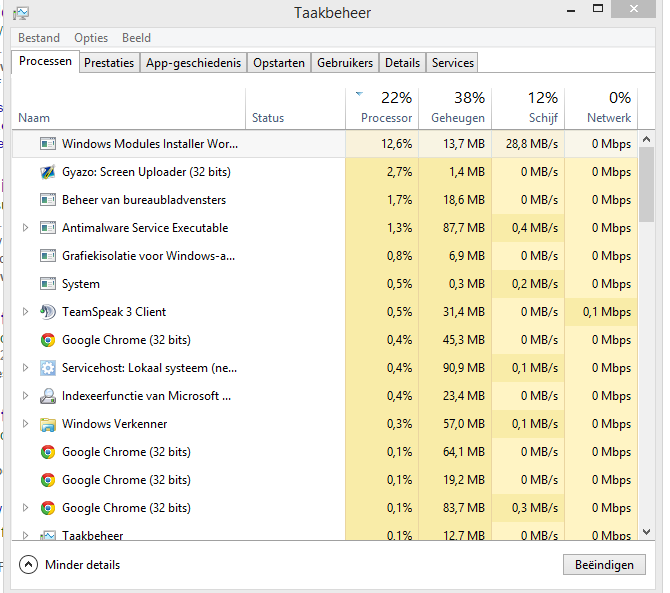This screenshot has height=593, width=670.
Task: Click the Minder details link
Action: click(x=82, y=565)
